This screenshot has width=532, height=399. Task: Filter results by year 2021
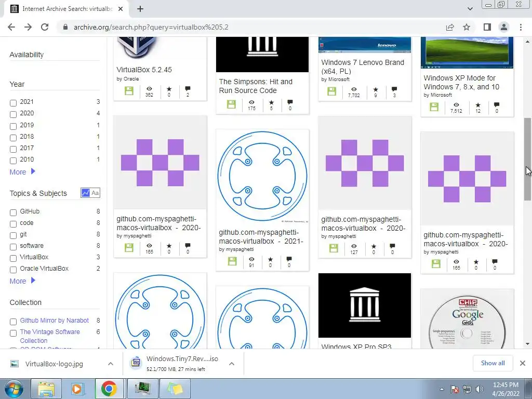point(13,103)
